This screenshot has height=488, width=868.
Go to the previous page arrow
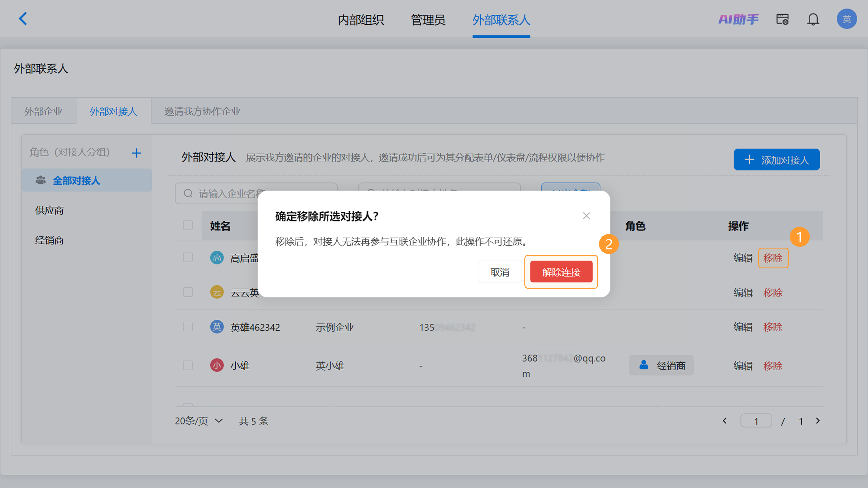[x=725, y=421]
